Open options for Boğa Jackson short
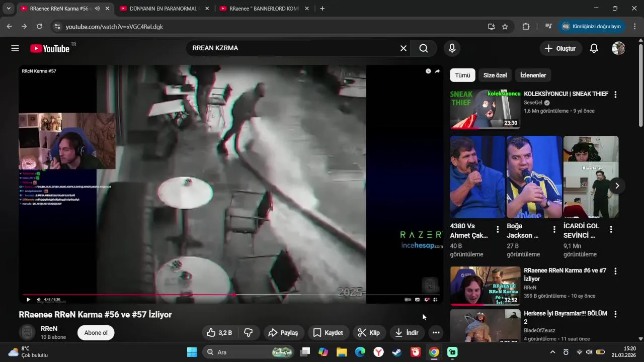Viewport: 644px width, 362px height. pyautogui.click(x=554, y=229)
